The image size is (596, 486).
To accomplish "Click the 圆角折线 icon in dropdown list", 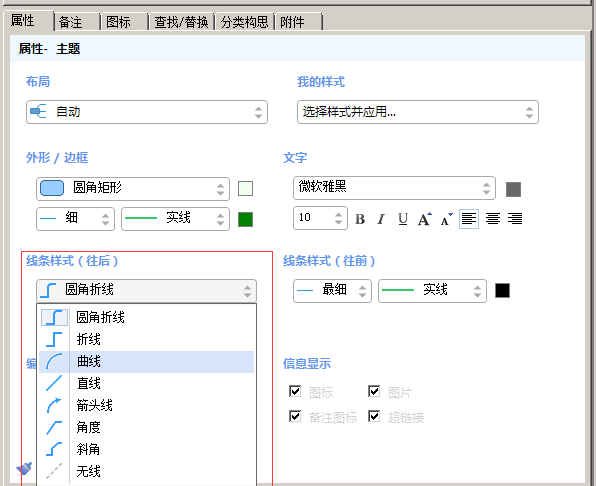I will 54,317.
